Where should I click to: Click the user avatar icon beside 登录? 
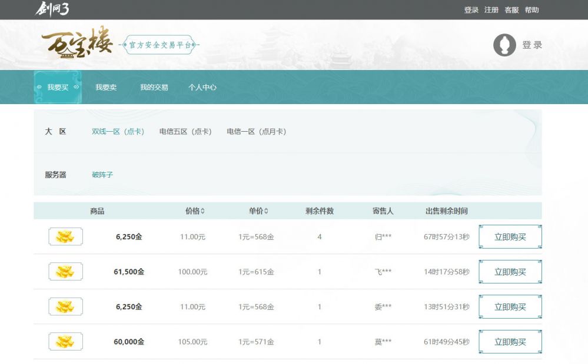(504, 45)
